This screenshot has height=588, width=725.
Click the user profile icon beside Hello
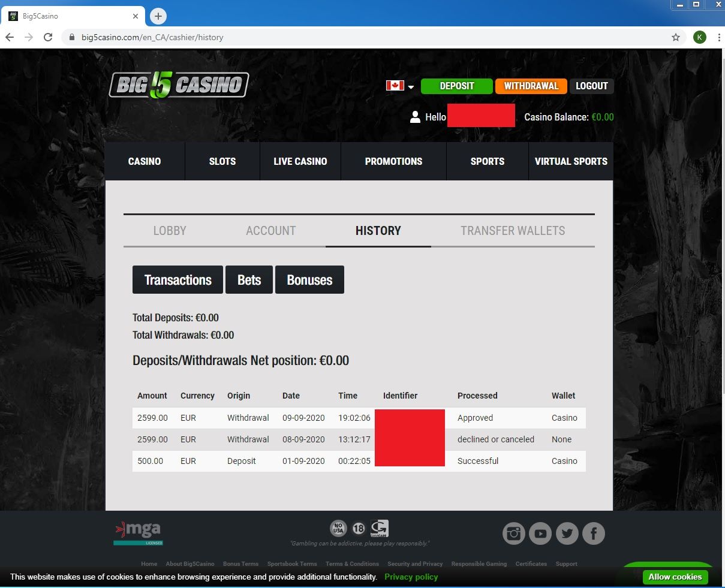415,117
